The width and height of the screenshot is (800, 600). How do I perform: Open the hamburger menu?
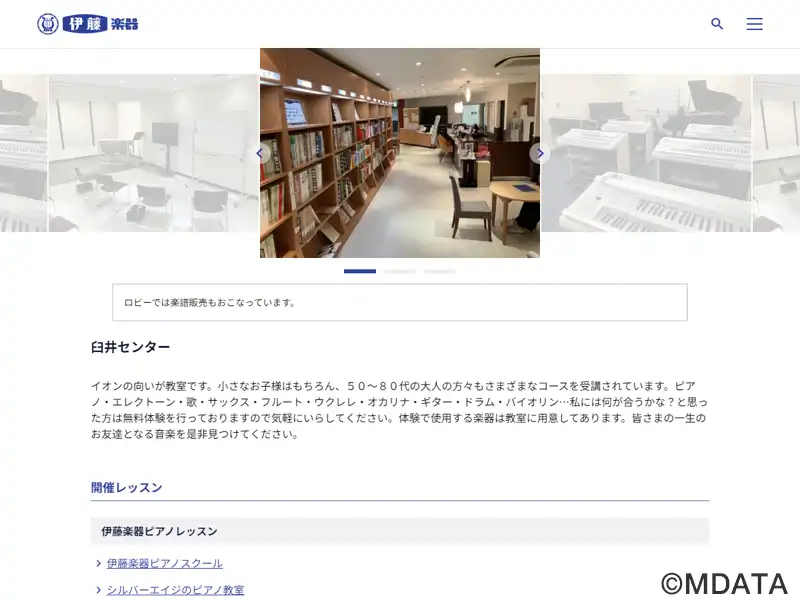click(754, 24)
